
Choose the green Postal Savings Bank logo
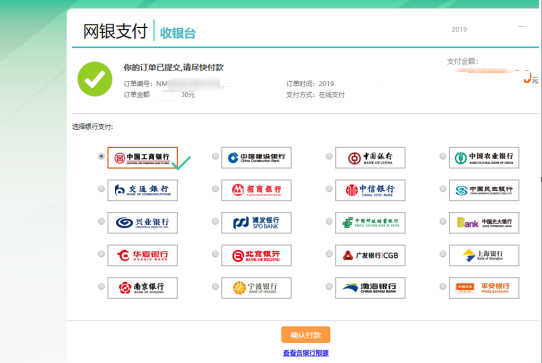(x=370, y=223)
